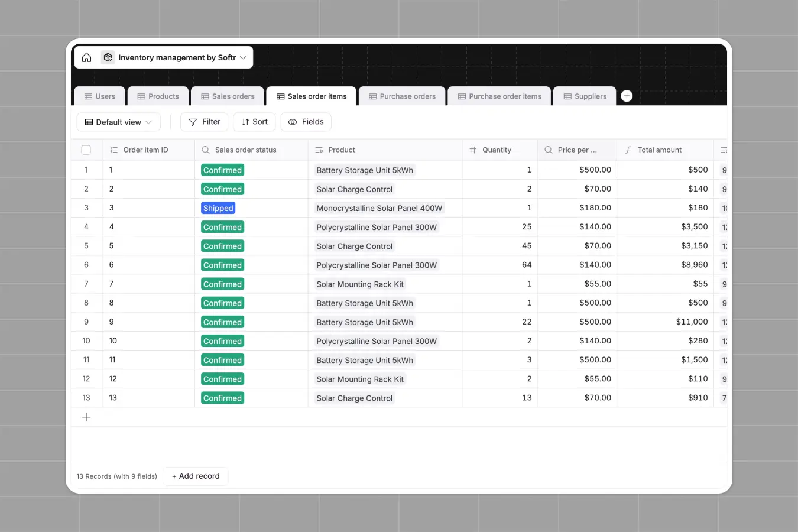Click the grid view icon beside Default view

(87, 122)
